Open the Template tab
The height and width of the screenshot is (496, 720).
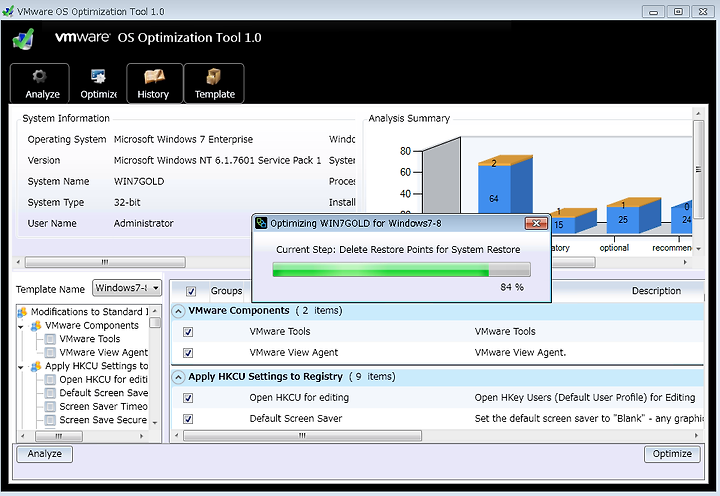tap(214, 84)
